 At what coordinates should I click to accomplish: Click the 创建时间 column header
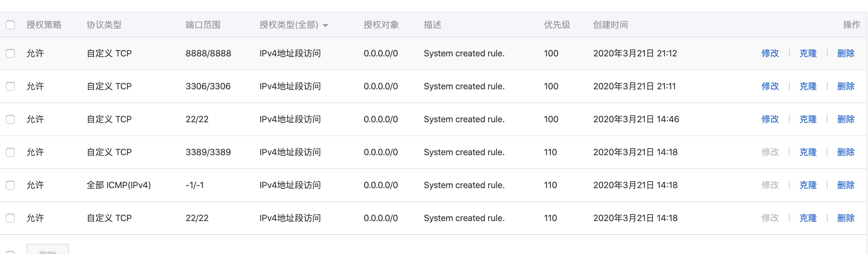[610, 25]
